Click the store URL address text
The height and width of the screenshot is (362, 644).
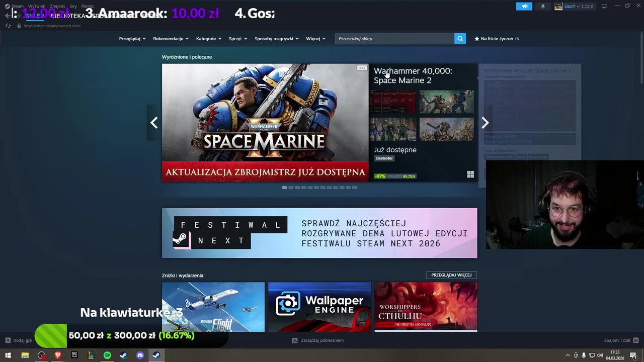click(52, 26)
